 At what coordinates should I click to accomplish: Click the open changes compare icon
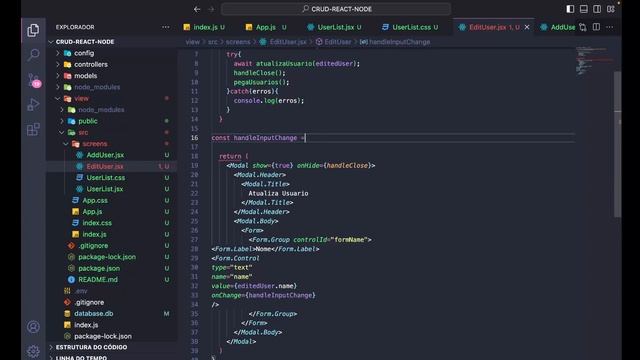pyautogui.click(x=583, y=27)
